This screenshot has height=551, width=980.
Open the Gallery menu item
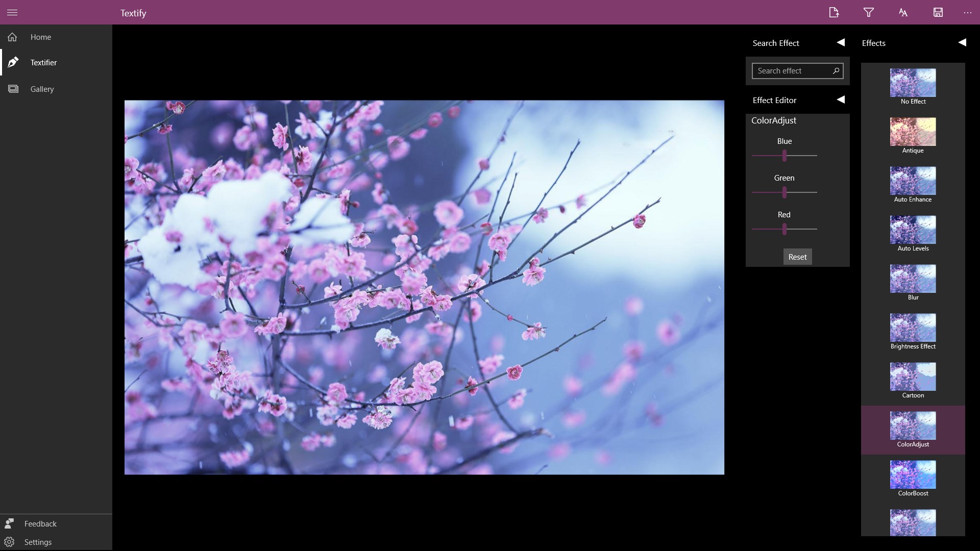point(42,89)
